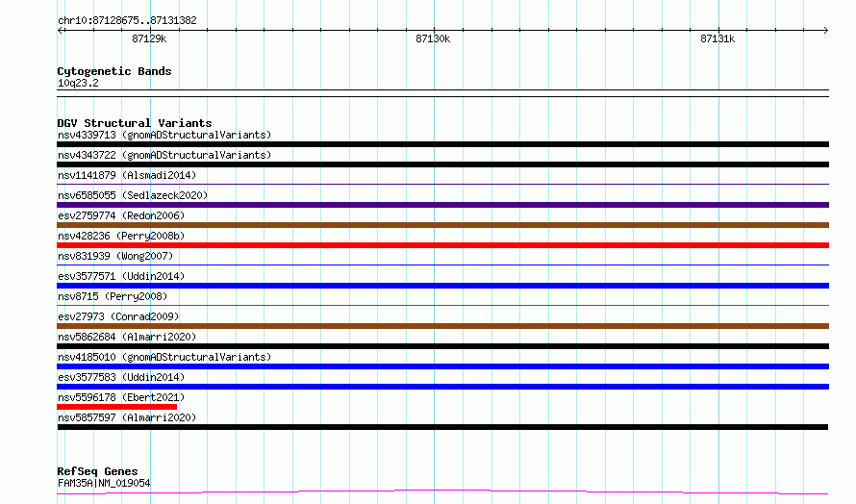This screenshot has height=504, width=856.
Task: Click the 87130k ruler label
Action: pos(433,38)
